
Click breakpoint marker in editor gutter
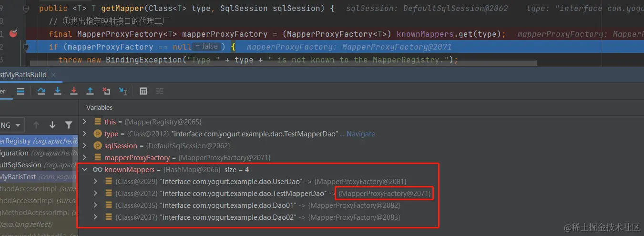[x=13, y=33]
